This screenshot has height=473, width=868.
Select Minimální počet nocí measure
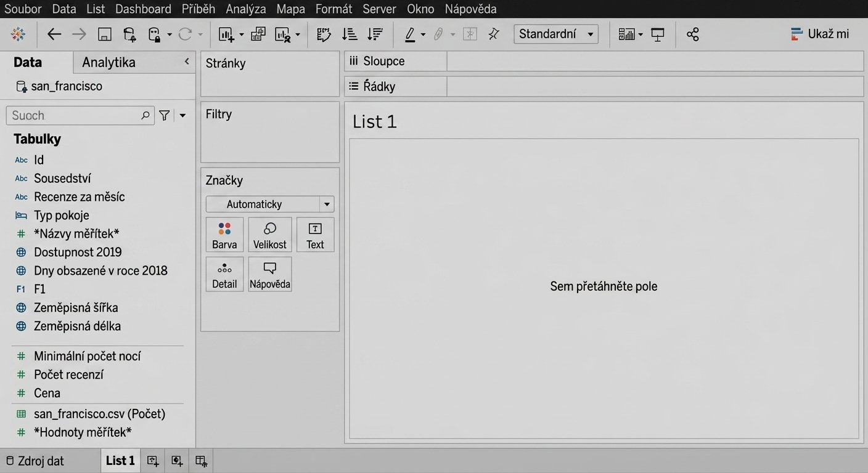pos(87,356)
